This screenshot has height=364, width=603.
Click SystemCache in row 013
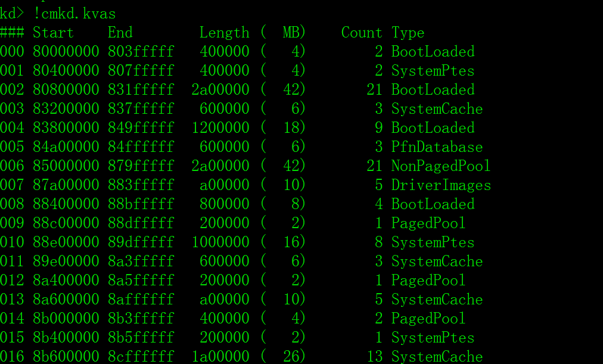[437, 300]
